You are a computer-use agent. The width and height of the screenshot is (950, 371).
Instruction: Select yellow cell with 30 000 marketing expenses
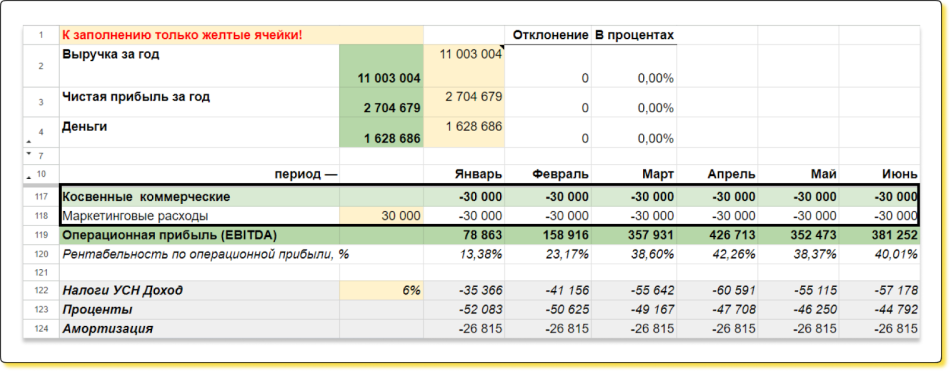click(x=382, y=216)
